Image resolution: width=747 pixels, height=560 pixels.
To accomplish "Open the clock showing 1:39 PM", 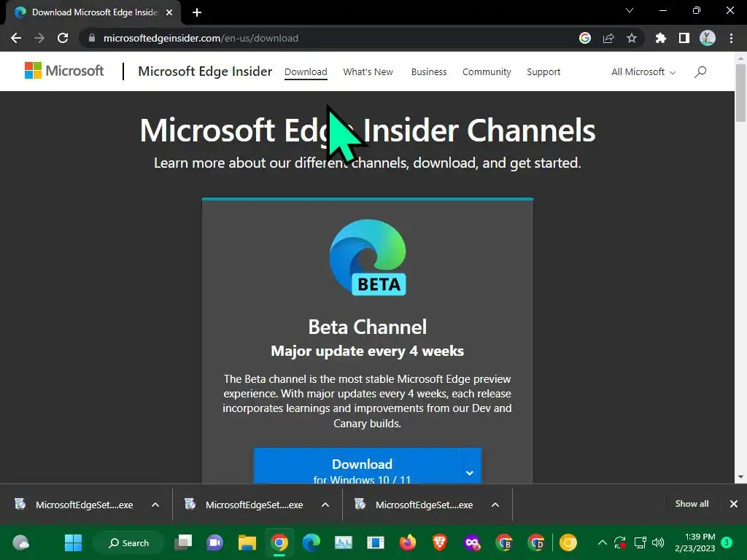I will point(695,542).
